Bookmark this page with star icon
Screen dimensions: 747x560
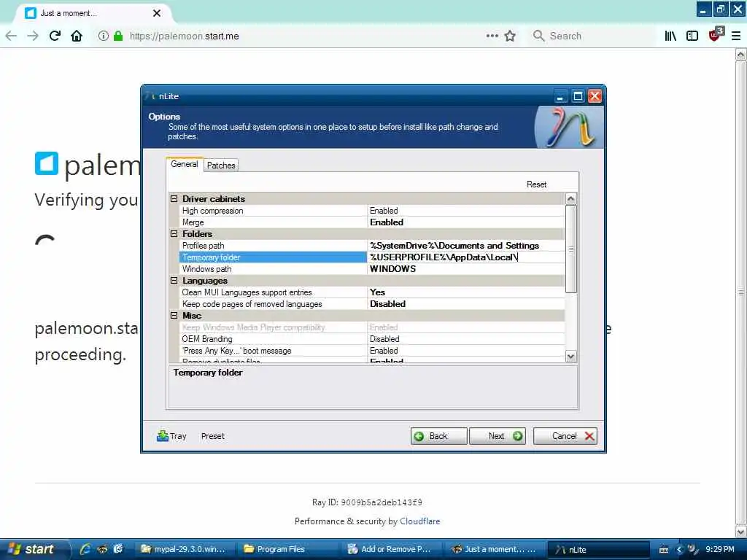tap(510, 36)
